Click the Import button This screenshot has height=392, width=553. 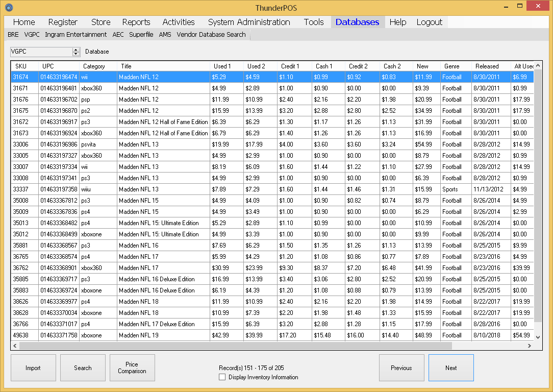point(33,367)
